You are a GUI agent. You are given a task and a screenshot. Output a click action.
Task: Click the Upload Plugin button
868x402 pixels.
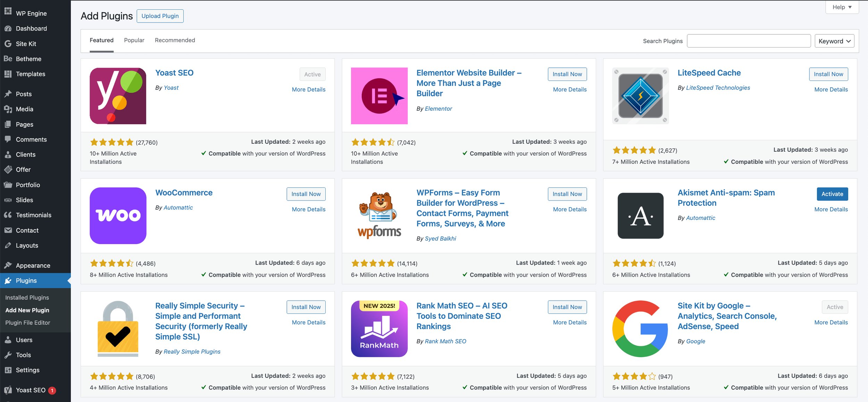point(160,16)
